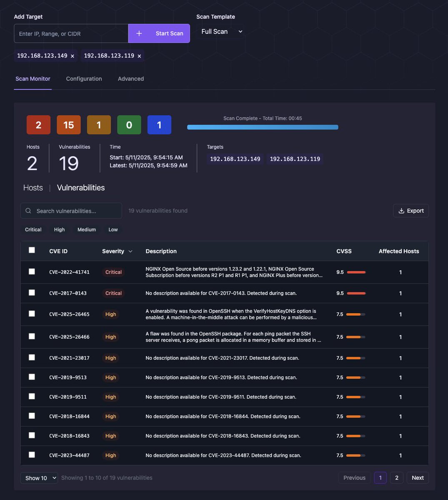Click the NGINX Open Source description text
Screen dimensions: 448x500
pyautogui.click(x=234, y=272)
